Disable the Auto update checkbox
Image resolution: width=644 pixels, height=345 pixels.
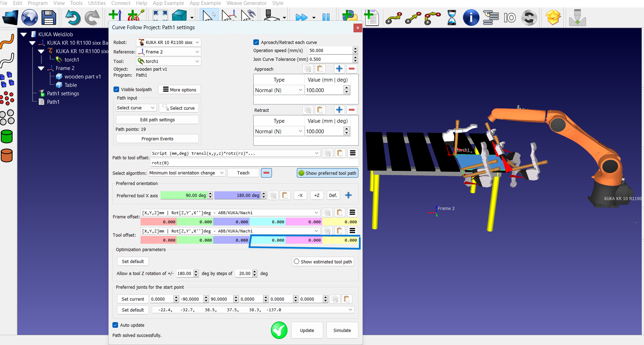click(x=115, y=325)
